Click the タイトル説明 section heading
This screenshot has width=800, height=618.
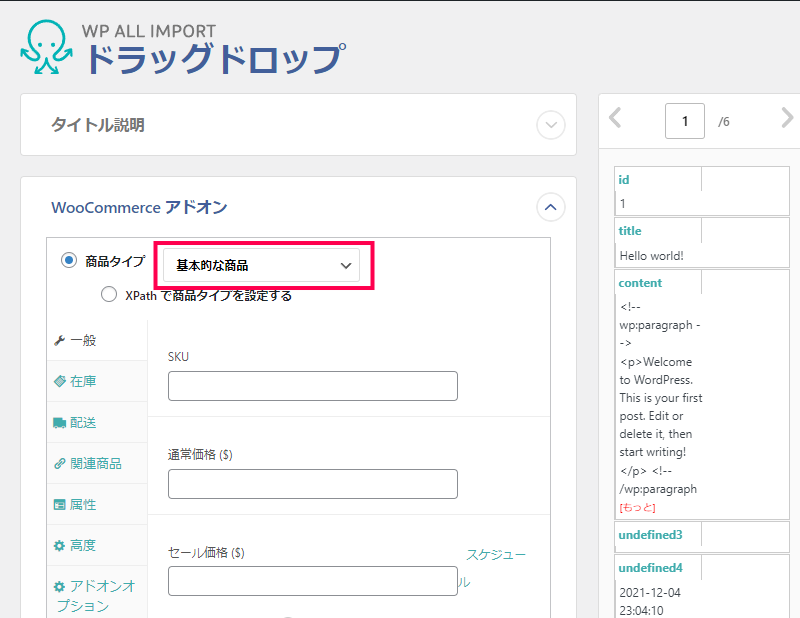tap(97, 125)
